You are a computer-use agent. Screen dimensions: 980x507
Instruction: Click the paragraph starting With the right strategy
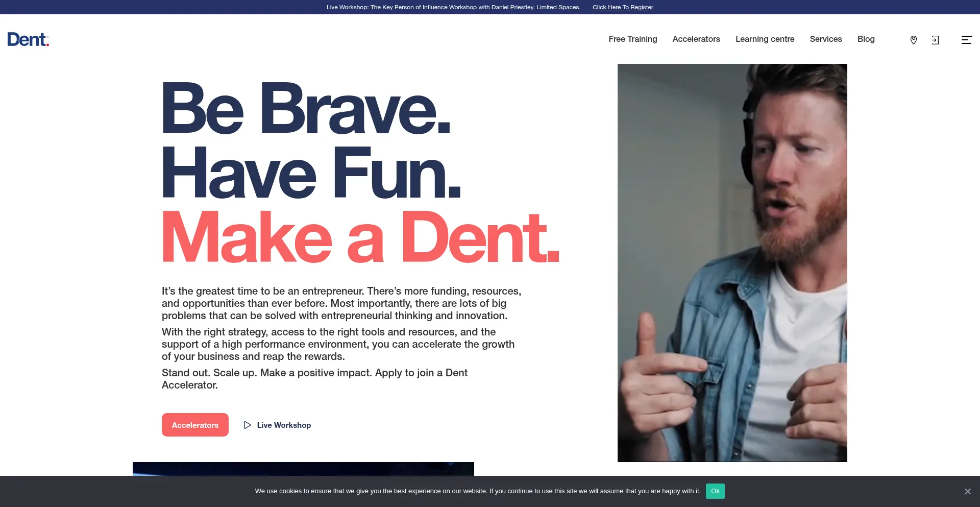[x=338, y=344]
